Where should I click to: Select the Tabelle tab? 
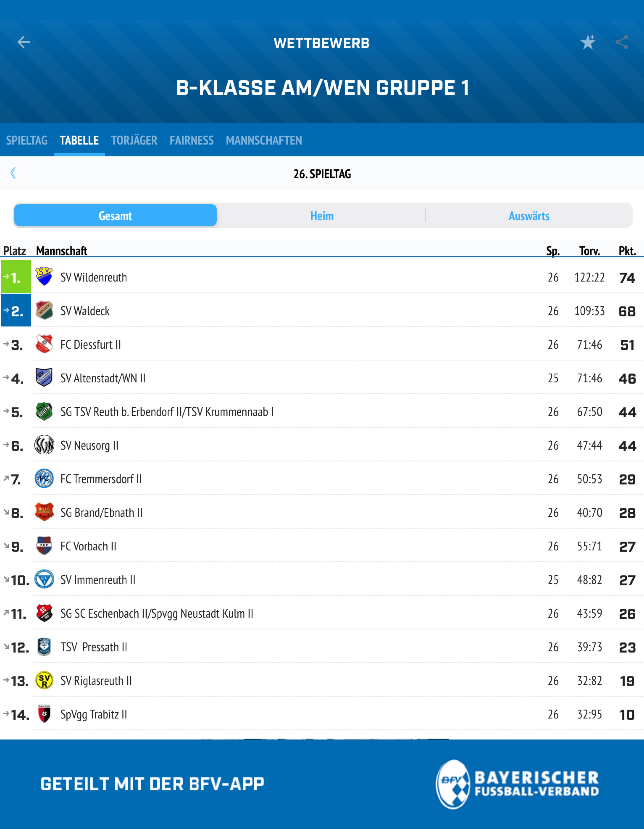tap(79, 140)
